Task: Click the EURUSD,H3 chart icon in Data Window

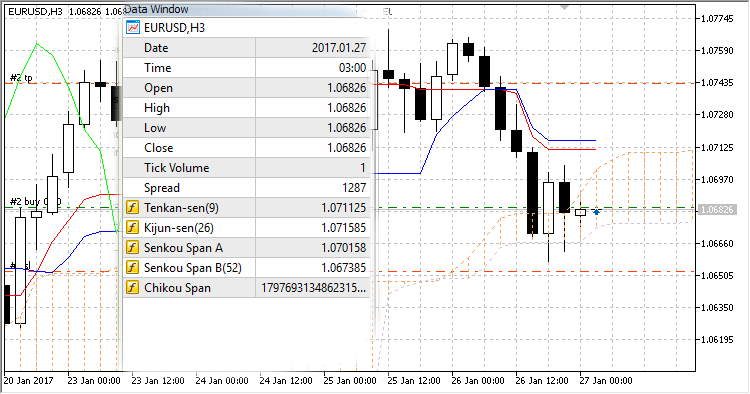Action: point(132,27)
